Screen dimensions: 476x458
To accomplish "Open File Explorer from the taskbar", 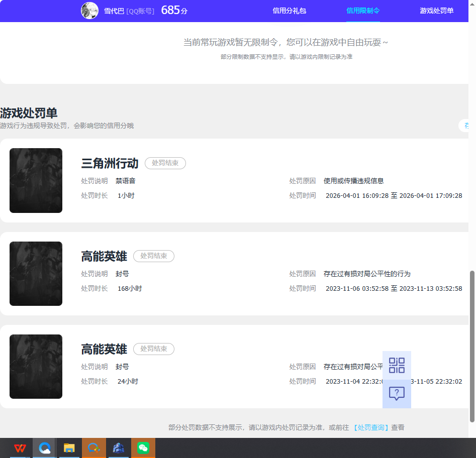I will click(69, 448).
